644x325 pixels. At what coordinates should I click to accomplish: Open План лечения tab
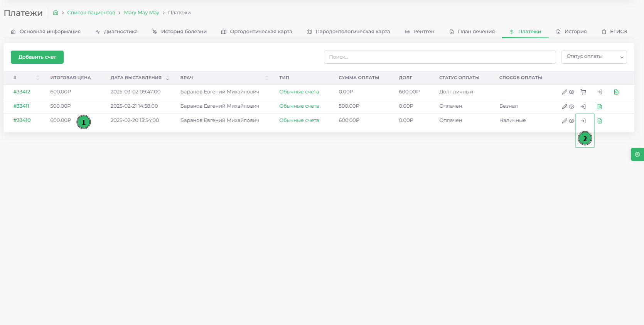[x=472, y=32]
